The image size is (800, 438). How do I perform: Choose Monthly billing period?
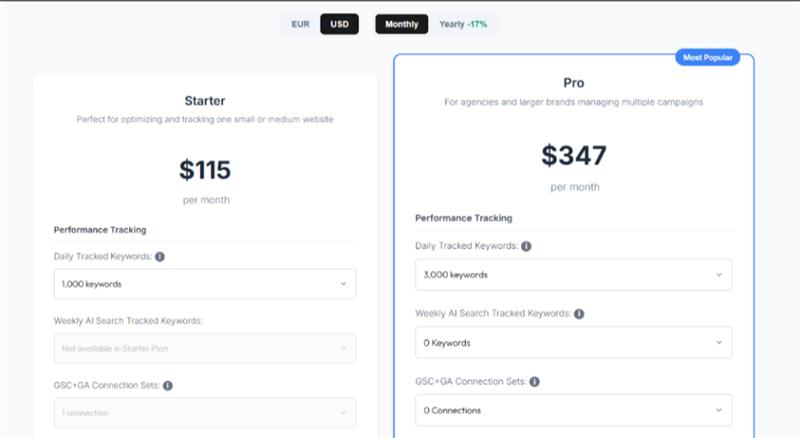click(401, 24)
